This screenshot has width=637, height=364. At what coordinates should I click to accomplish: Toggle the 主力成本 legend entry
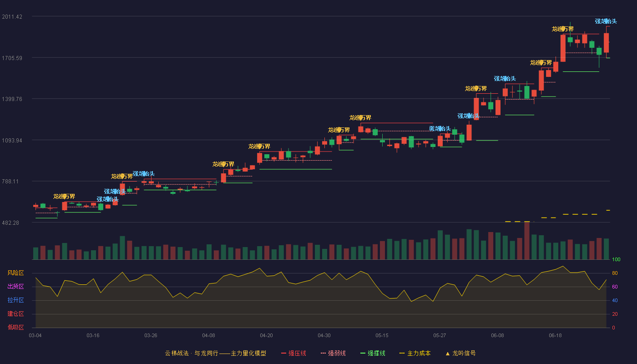pyautogui.click(x=415, y=353)
